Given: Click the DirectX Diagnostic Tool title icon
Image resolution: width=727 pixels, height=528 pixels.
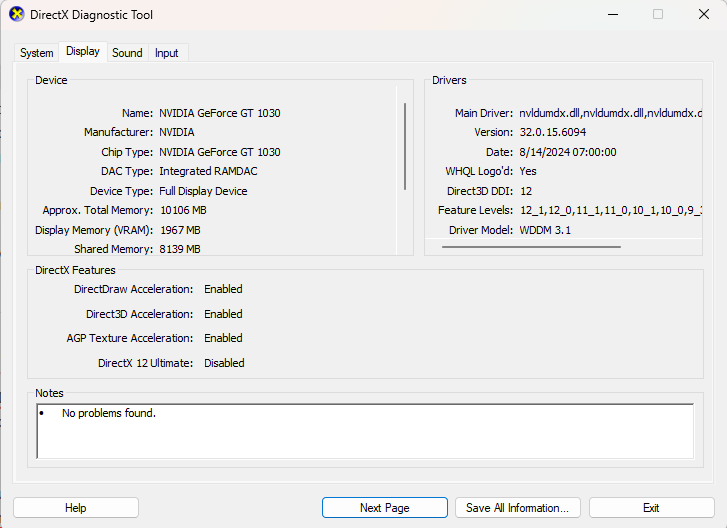Looking at the screenshot, I should pyautogui.click(x=17, y=14).
